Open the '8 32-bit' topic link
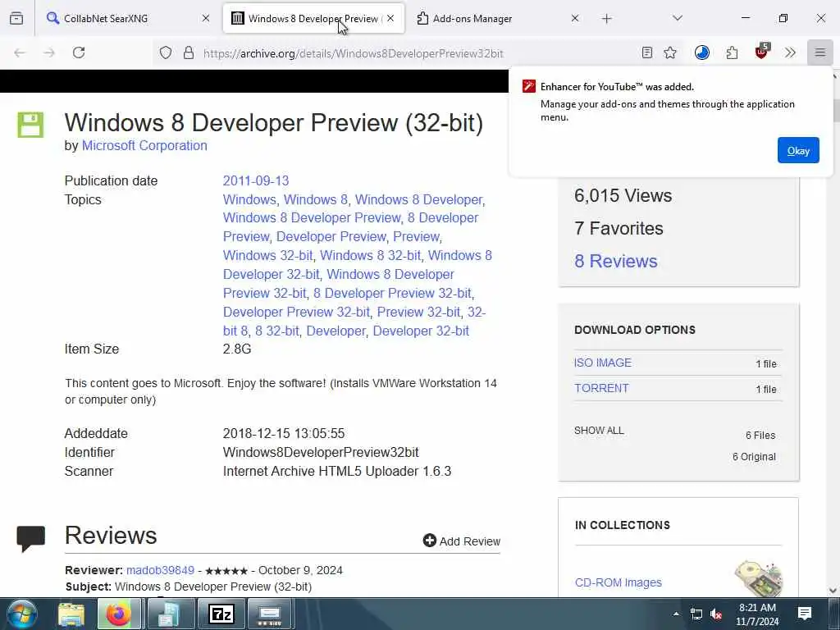 point(277,331)
